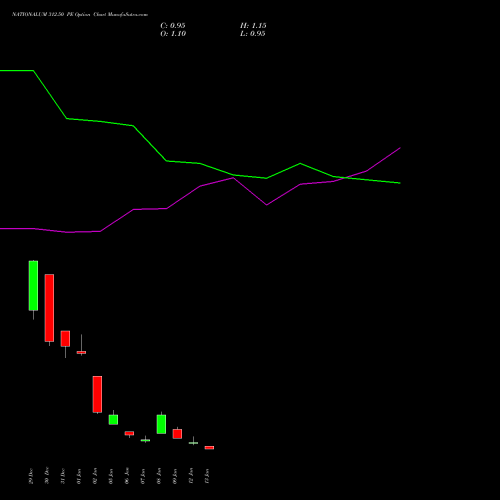Select the '02 Jan' date axis label
Image resolution: width=500 pixels, height=500 pixels.
pos(95,476)
